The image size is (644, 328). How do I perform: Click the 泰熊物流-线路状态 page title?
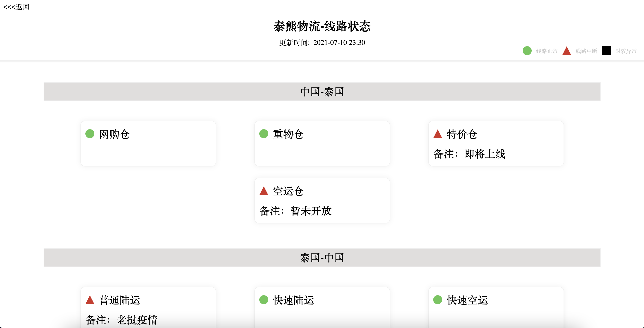tap(322, 26)
